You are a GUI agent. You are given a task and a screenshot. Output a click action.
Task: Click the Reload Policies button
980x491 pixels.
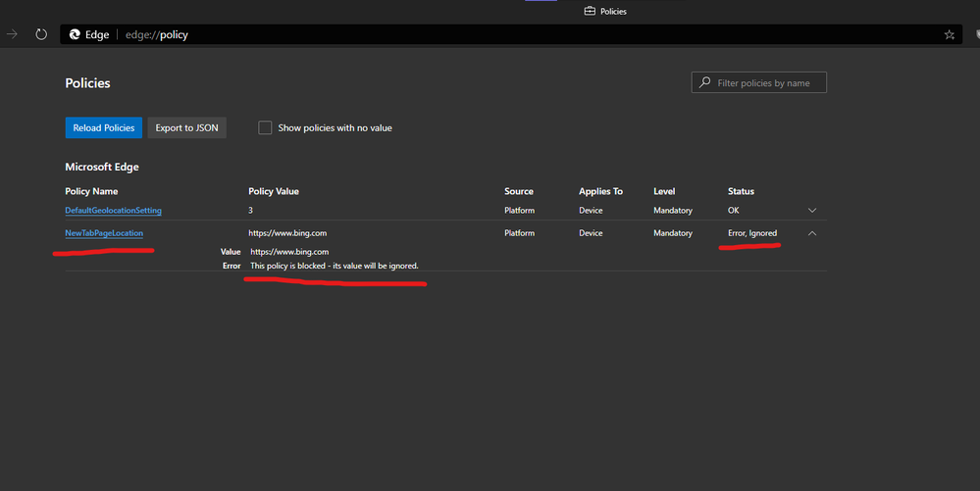(x=104, y=128)
